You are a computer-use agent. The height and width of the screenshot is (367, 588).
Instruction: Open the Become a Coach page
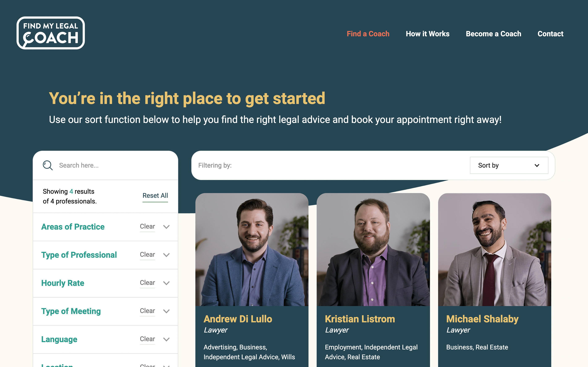(493, 34)
